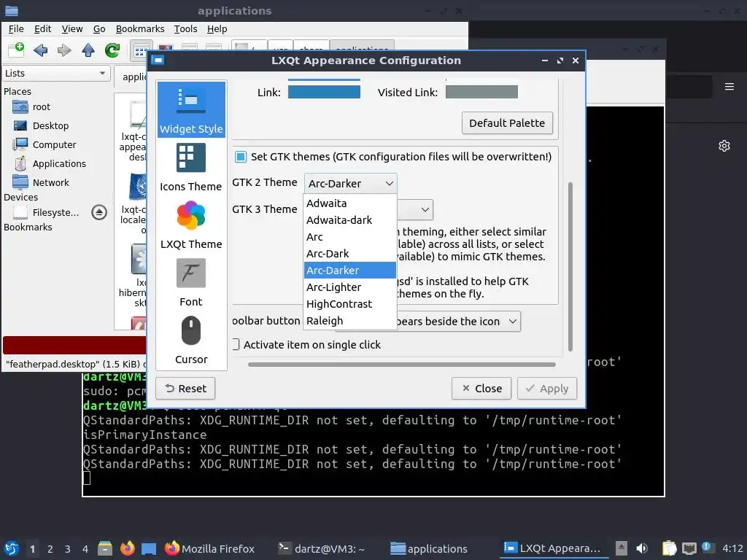Go forward in file manager
This screenshot has height=560, width=747.
[64, 50]
